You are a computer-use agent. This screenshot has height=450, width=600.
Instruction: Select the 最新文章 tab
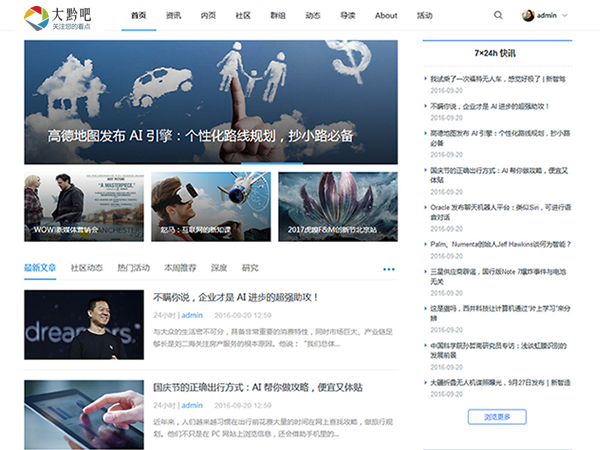40,268
